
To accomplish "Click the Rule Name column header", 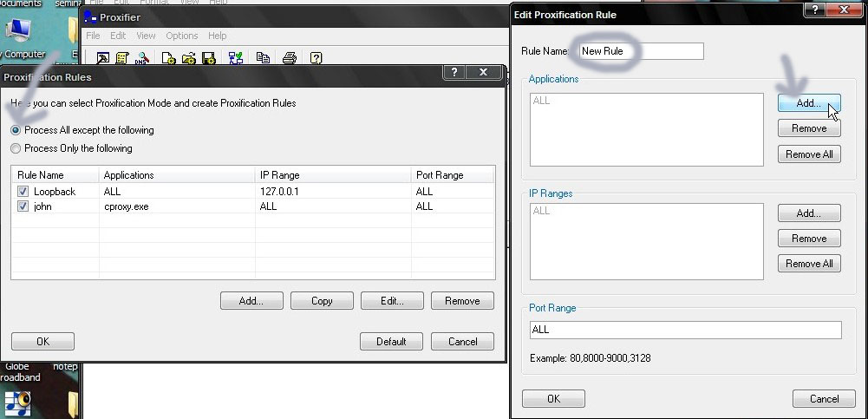I will tap(55, 175).
